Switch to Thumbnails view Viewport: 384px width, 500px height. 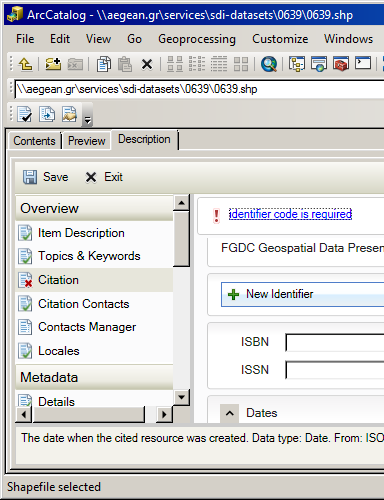pos(241,64)
